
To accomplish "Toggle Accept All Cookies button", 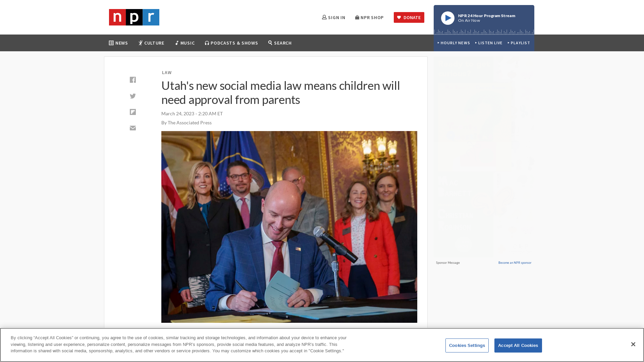I will click(x=518, y=345).
